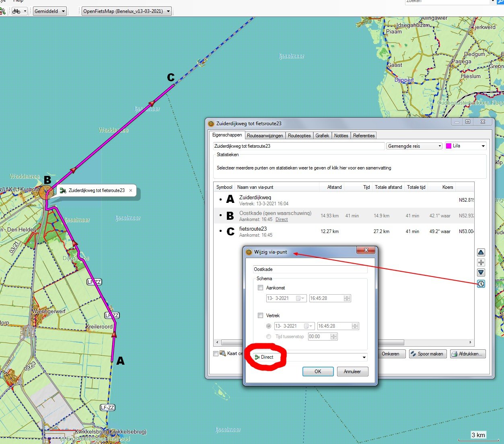Switch to the Routeaanwijzingen tab
Viewport: 504px width, 444px height.
click(265, 136)
